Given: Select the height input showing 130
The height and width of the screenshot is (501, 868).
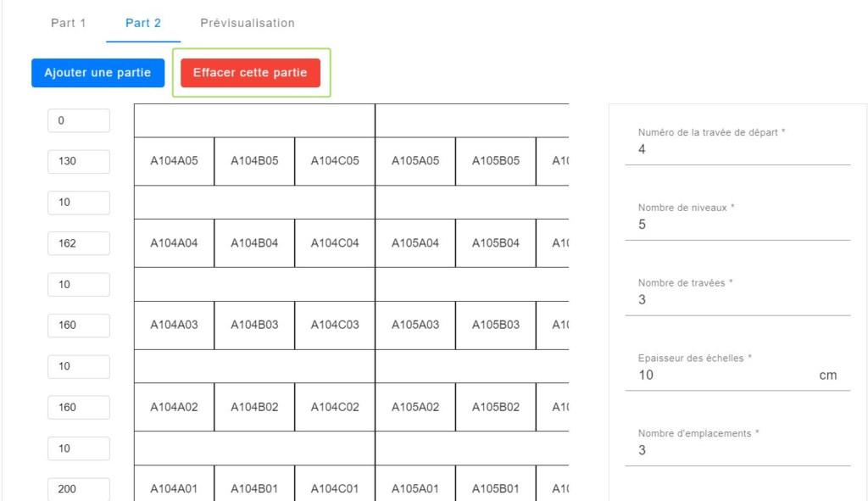Looking at the screenshot, I should pos(79,161).
